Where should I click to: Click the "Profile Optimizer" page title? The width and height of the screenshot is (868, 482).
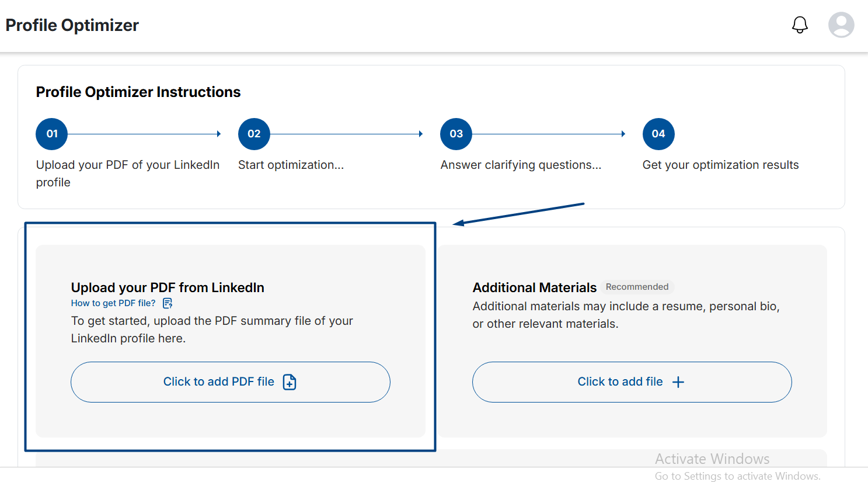pyautogui.click(x=72, y=26)
